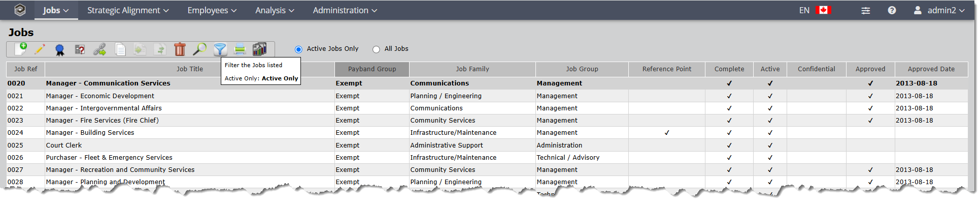Expand the admin2 user dropdown
The height and width of the screenshot is (204, 980).
(x=939, y=10)
